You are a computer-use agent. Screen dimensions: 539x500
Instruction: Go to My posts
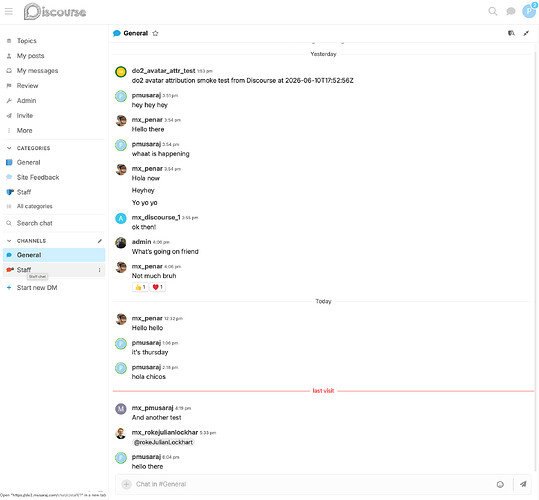tap(54, 56)
